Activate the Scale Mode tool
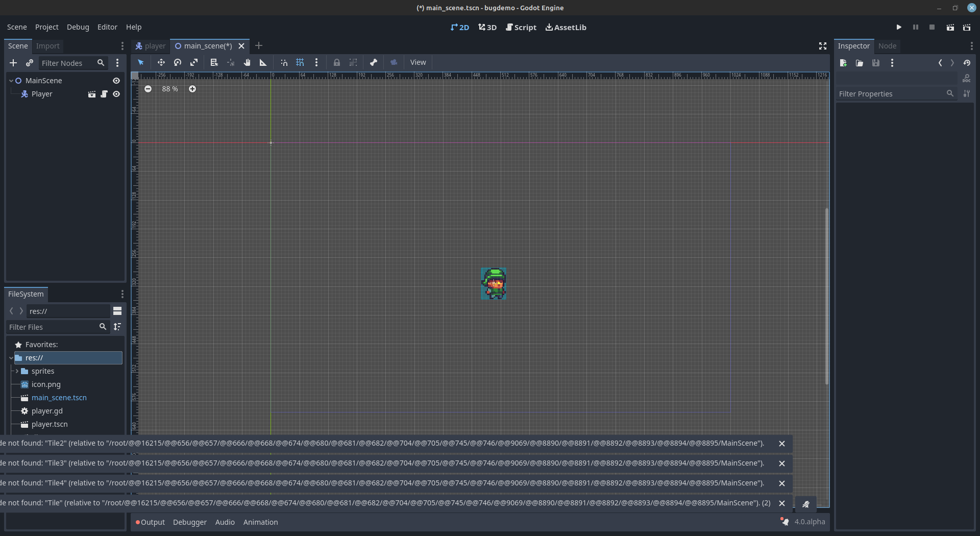Viewport: 980px width, 536px height. pyautogui.click(x=194, y=62)
